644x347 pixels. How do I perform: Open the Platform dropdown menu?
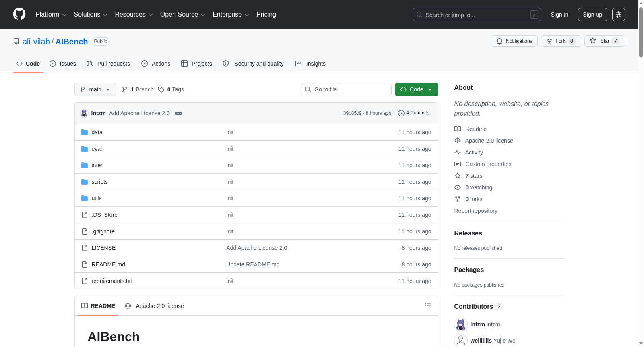pos(51,15)
